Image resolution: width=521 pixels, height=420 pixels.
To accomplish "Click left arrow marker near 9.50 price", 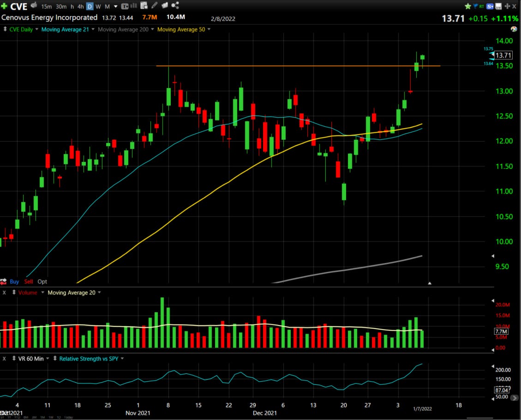I will click(x=493, y=256).
